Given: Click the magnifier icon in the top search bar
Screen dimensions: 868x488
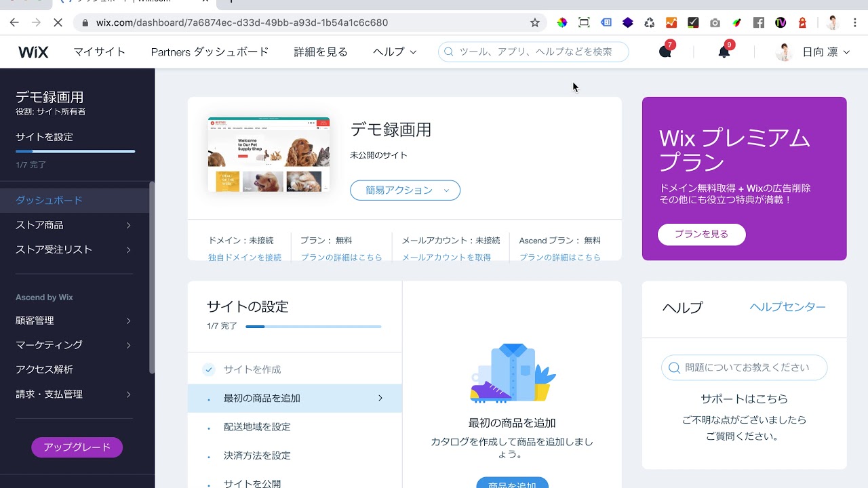Looking at the screenshot, I should pos(449,52).
